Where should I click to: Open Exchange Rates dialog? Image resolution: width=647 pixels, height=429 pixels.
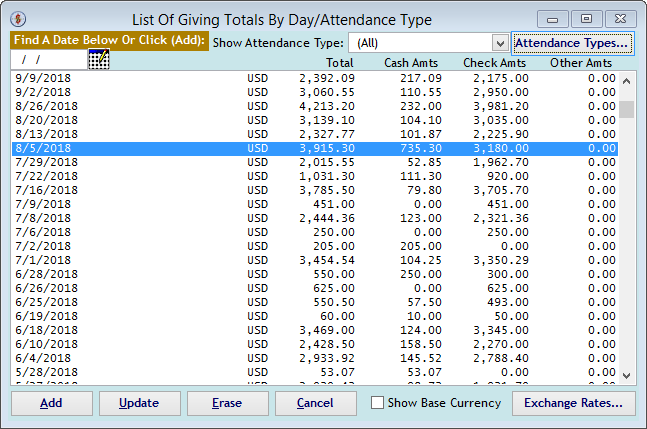(573, 403)
